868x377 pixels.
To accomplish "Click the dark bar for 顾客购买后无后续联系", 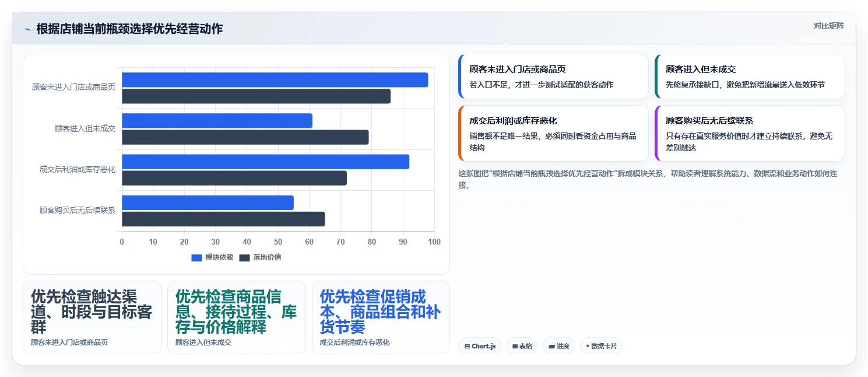I will pos(223,219).
